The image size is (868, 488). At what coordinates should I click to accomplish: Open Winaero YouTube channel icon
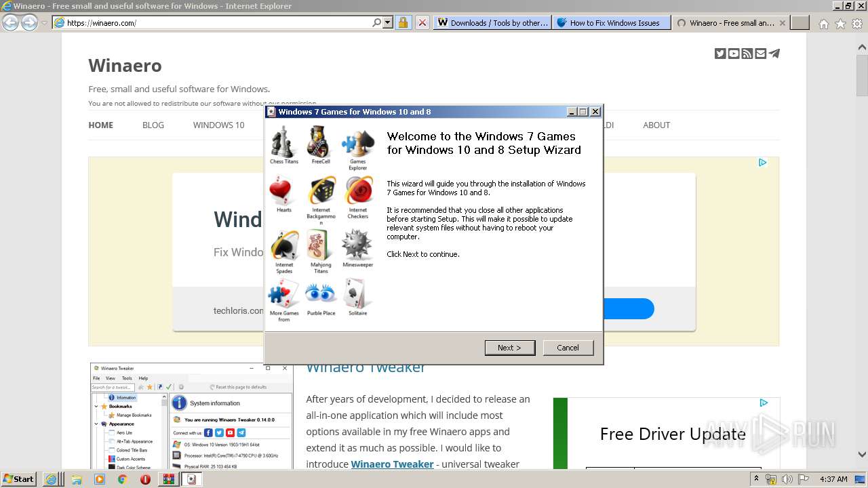pos(734,54)
